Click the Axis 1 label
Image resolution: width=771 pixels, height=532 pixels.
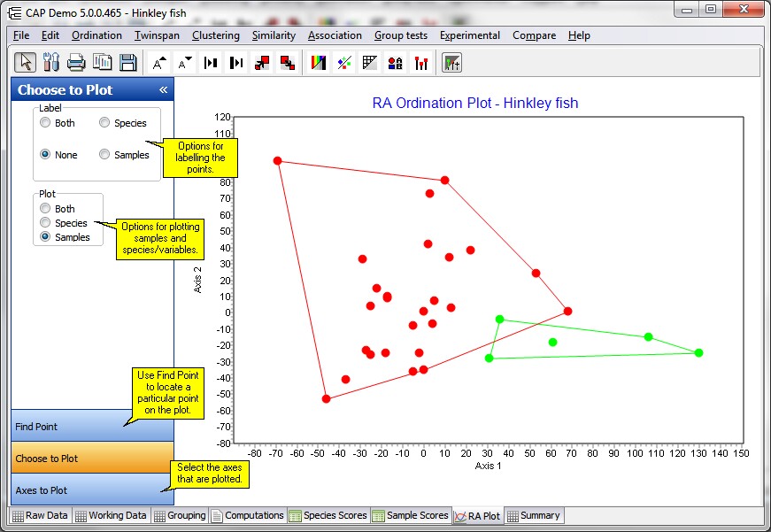point(489,466)
